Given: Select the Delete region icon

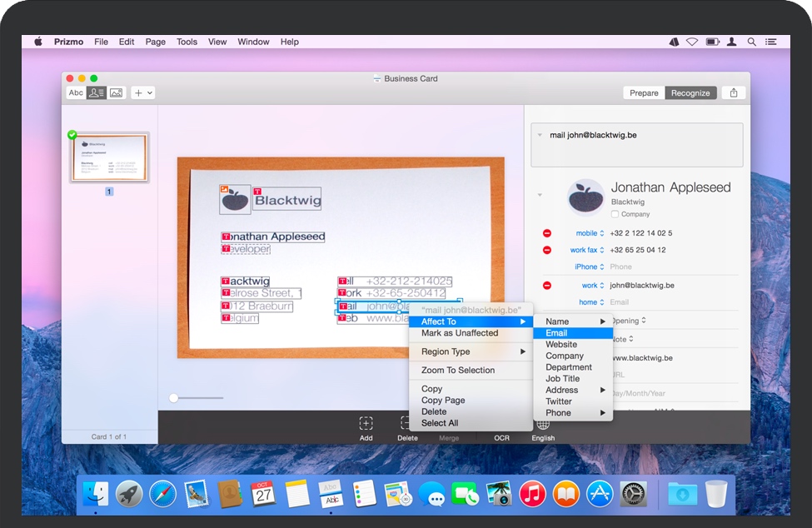Looking at the screenshot, I should [x=407, y=423].
